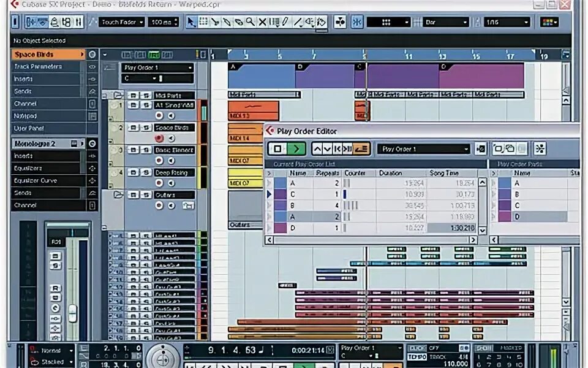588x368 pixels.
Task: Click the last repeat of entry button
Action: point(347,149)
